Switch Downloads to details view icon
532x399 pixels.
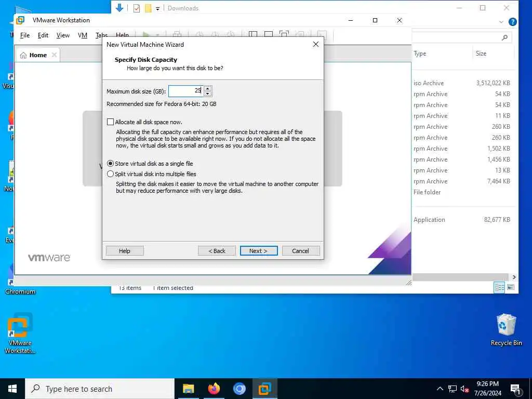pos(499,287)
